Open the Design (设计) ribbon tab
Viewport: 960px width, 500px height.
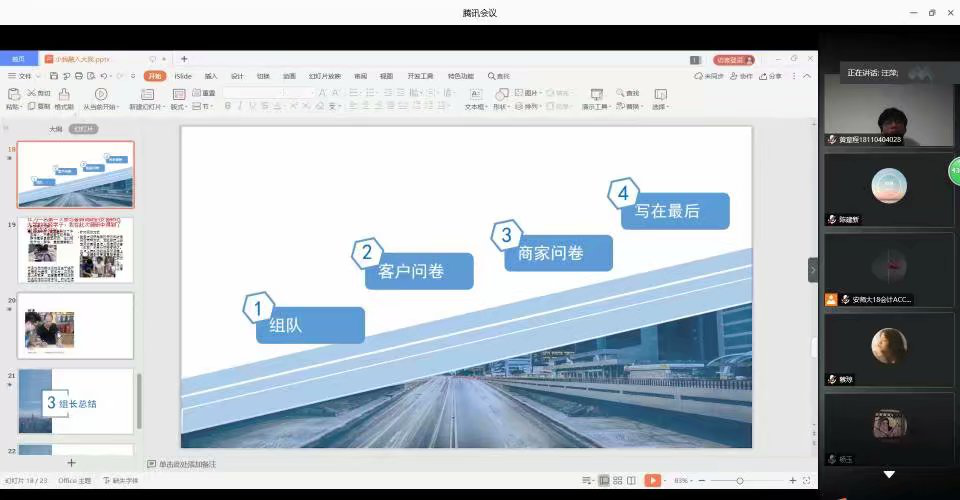click(x=237, y=76)
